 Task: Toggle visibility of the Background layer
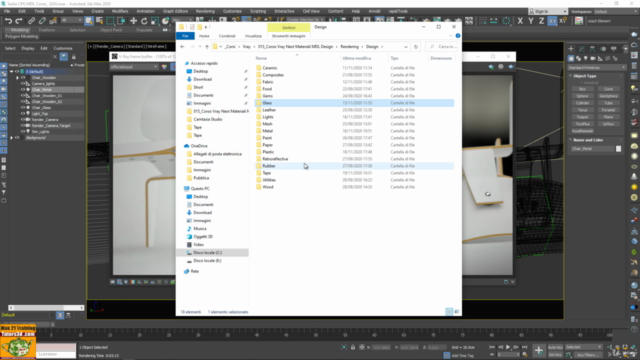click(17, 138)
